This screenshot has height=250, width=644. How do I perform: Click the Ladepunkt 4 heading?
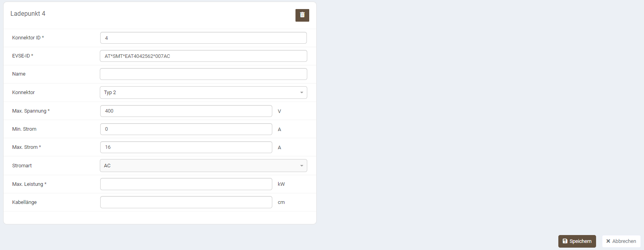pyautogui.click(x=28, y=14)
